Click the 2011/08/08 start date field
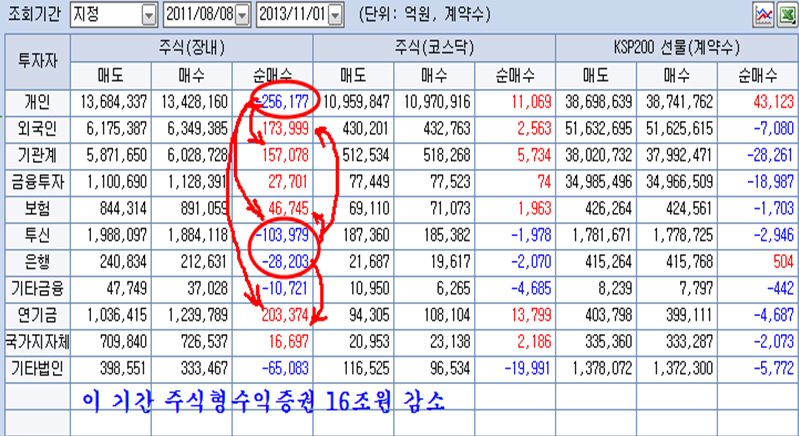The image size is (799, 436). [198, 15]
